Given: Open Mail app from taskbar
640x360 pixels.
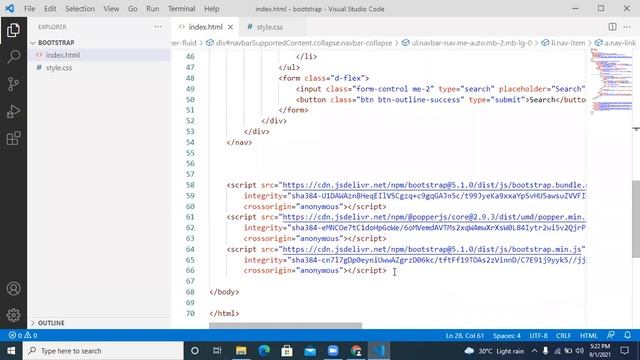Looking at the screenshot, I should pyautogui.click(x=310, y=351).
